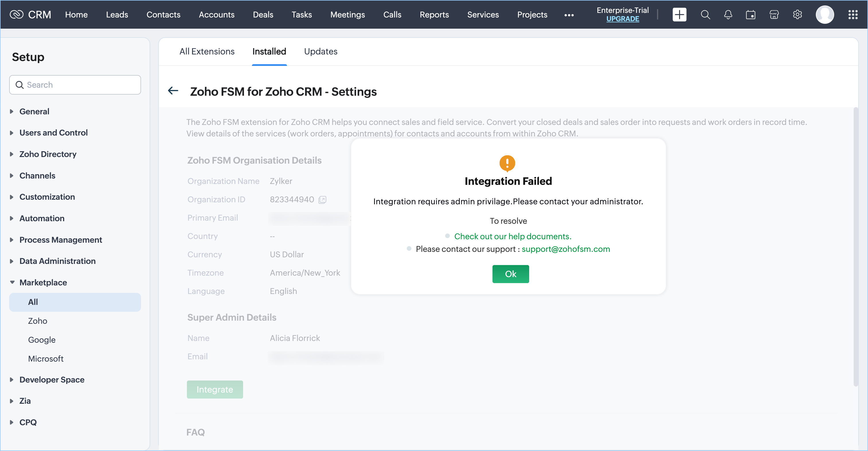The image size is (868, 451).
Task: Click the copy icon next to Organization ID
Action: click(322, 200)
